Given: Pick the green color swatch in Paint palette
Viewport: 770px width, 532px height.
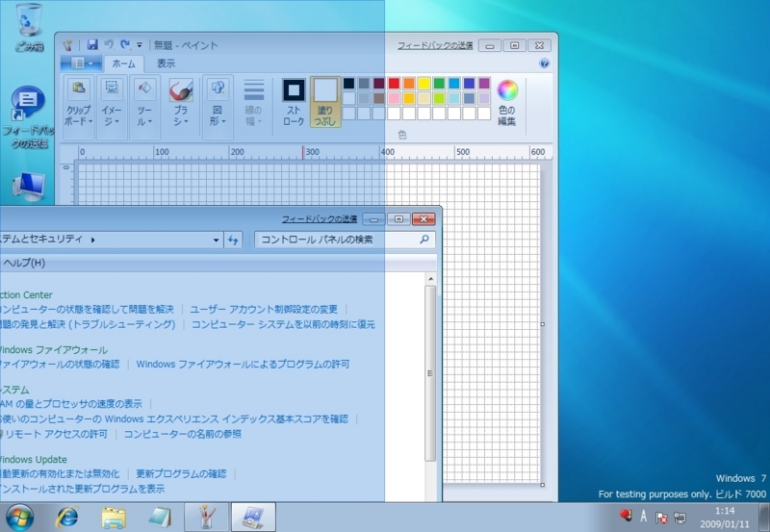Looking at the screenshot, I should [439, 83].
